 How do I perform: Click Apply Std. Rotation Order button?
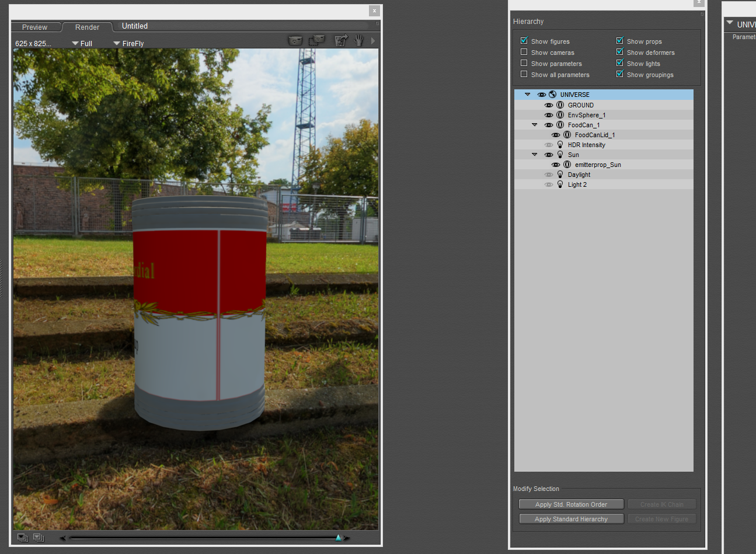pos(572,504)
